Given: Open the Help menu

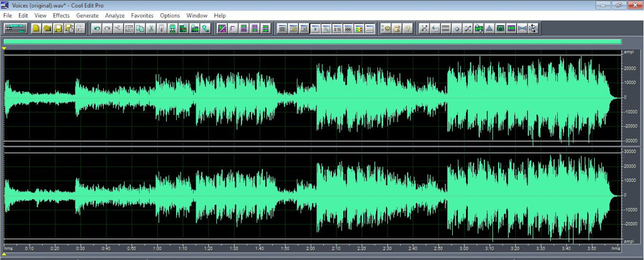Looking at the screenshot, I should point(219,16).
